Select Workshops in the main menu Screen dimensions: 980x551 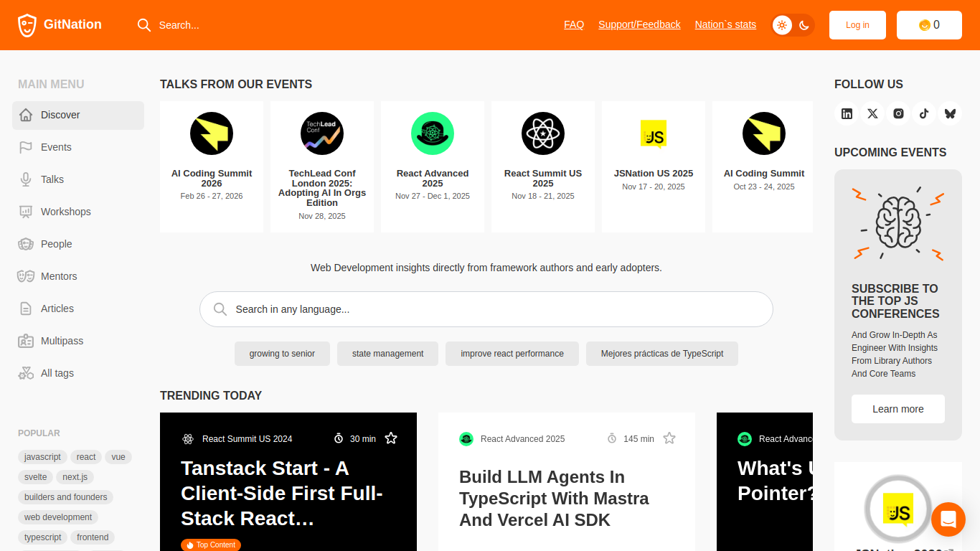pyautogui.click(x=78, y=212)
